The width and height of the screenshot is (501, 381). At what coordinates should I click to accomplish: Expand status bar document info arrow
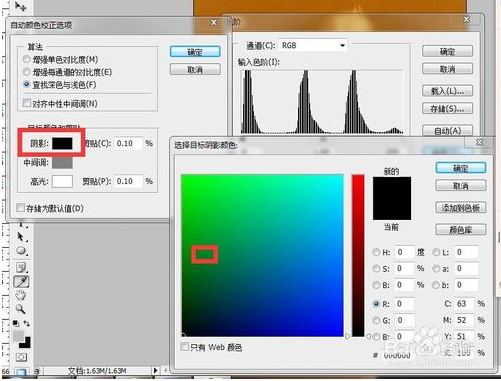coord(155,370)
